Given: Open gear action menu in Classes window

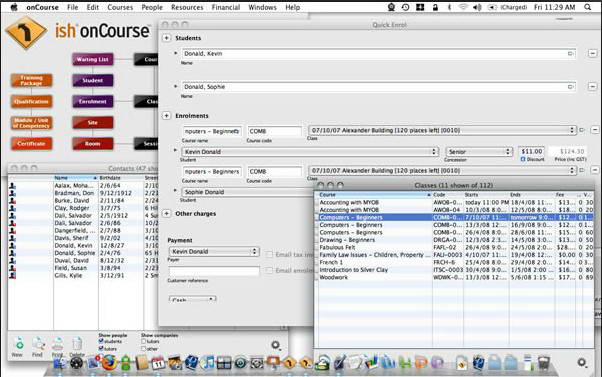Looking at the screenshot, I should 582,362.
